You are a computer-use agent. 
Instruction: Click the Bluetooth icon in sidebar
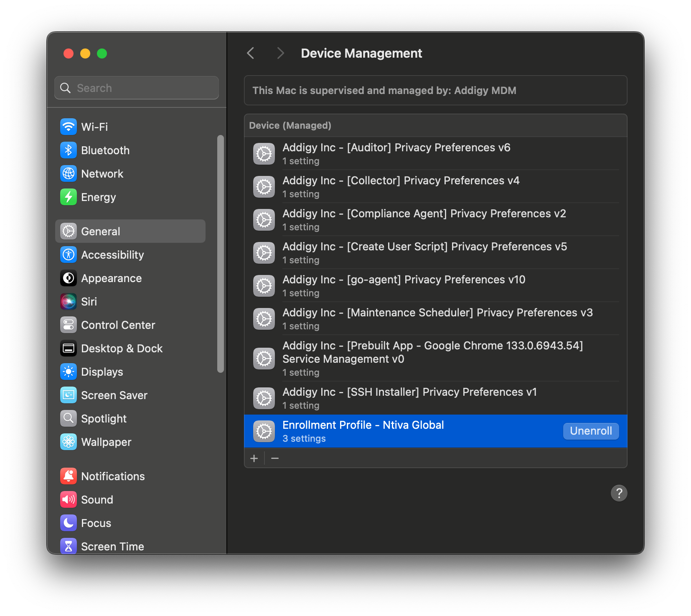point(69,150)
